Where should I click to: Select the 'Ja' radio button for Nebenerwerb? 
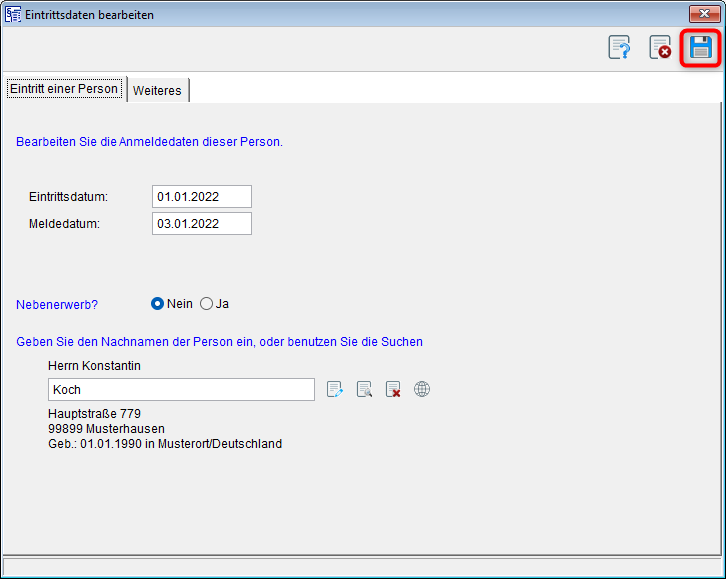(x=207, y=304)
